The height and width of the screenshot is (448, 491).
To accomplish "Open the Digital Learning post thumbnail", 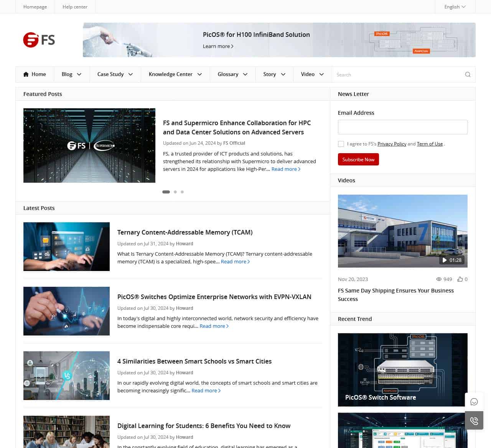I will [x=66, y=432].
